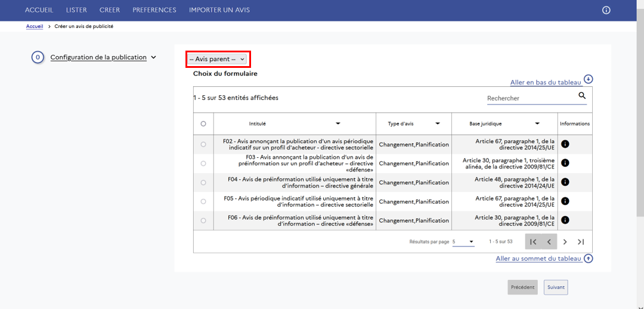Expand Configuration de la publication chevron
Viewport: 644px width, 309px height.
point(153,57)
